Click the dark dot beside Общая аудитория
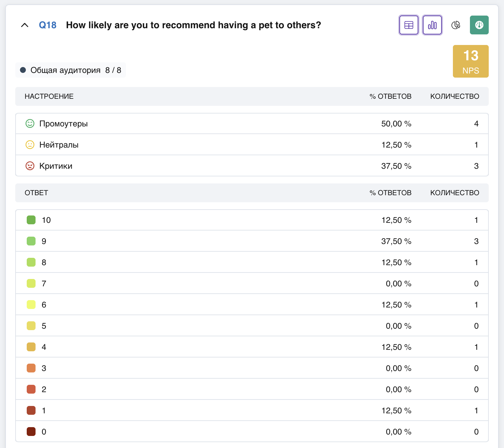 (23, 70)
